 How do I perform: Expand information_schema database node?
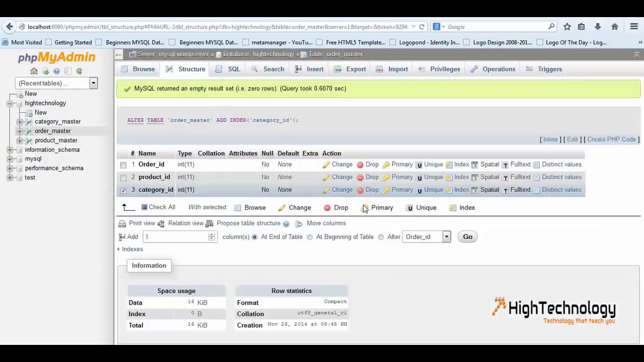[10, 150]
